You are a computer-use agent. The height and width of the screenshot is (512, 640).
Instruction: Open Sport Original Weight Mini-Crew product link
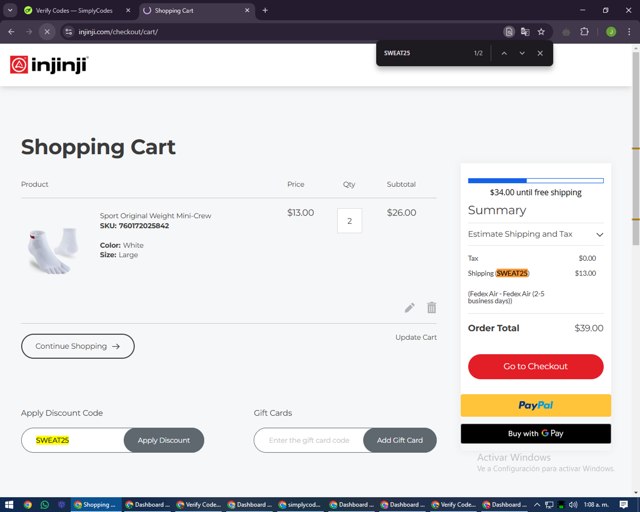pos(156,216)
